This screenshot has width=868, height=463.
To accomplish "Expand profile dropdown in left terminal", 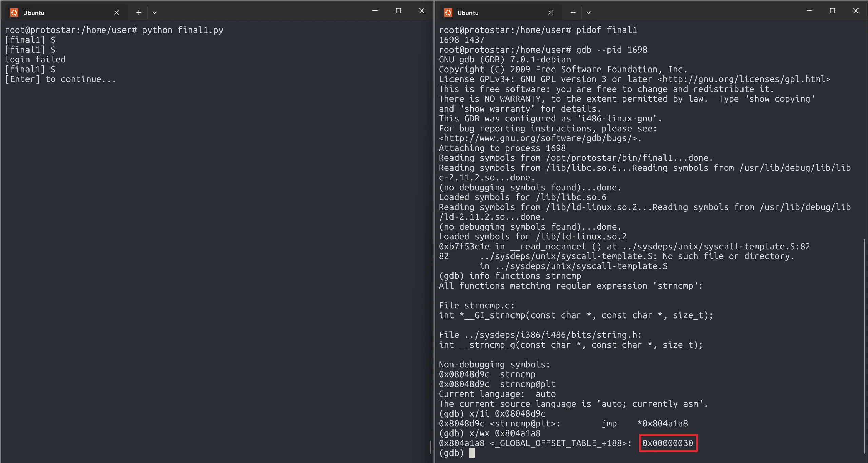I will click(154, 13).
